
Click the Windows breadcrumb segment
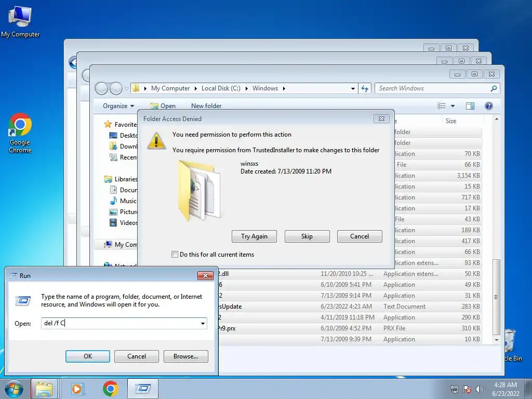pyautogui.click(x=265, y=88)
